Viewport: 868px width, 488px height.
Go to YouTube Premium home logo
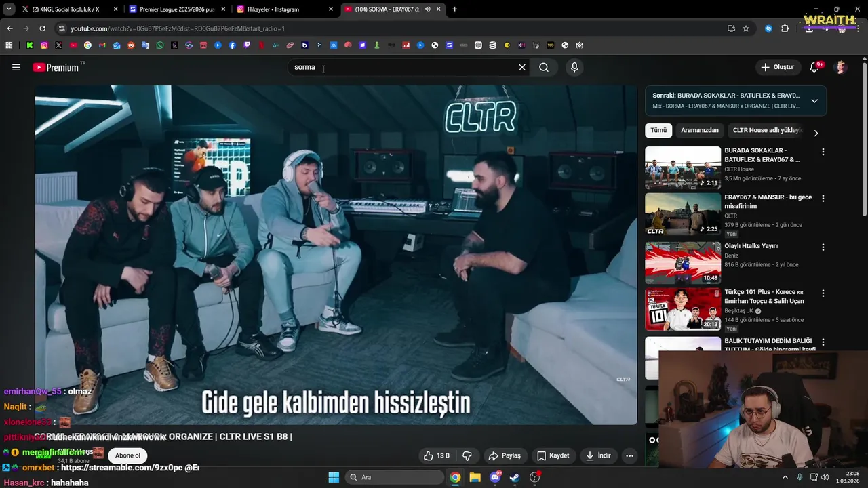(56, 67)
